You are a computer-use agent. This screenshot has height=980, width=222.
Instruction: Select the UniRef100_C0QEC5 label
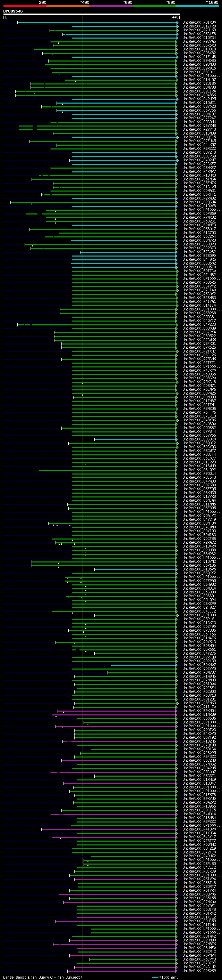pos(199,137)
